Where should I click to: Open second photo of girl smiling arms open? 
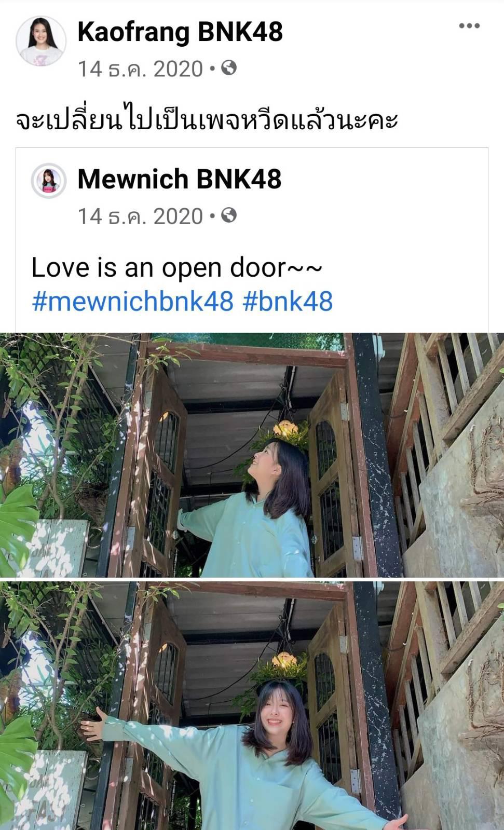pos(252,705)
